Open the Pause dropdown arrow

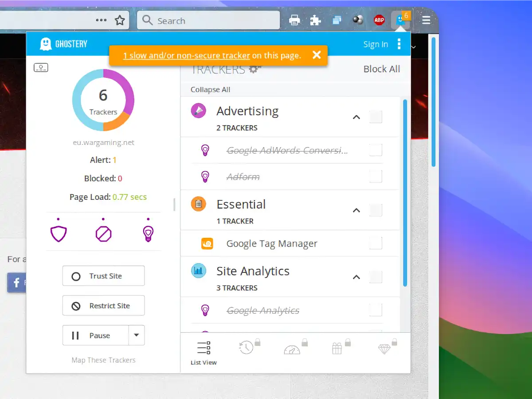137,335
